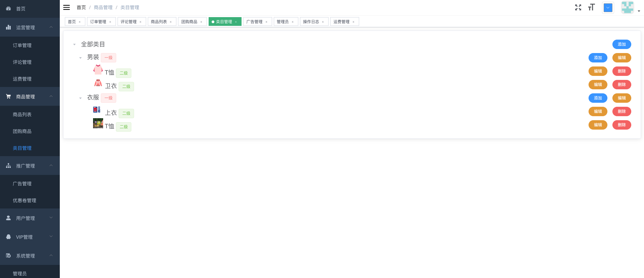Edit the T恤 category under 男装

pyautogui.click(x=598, y=71)
